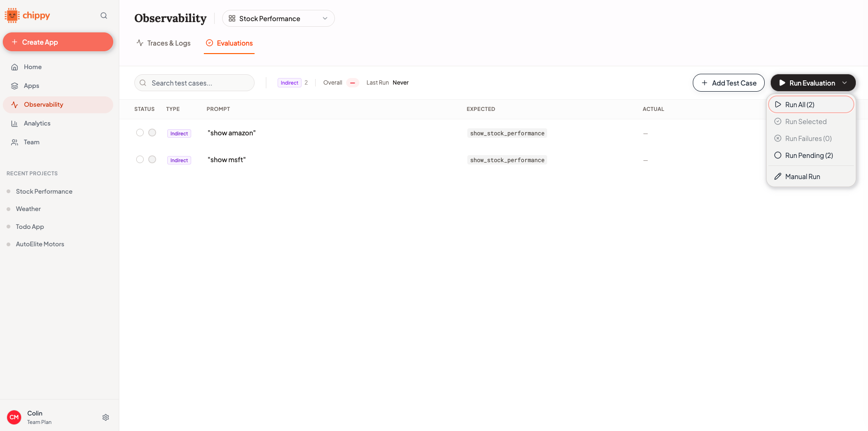Click the Run All play icon

(x=778, y=105)
